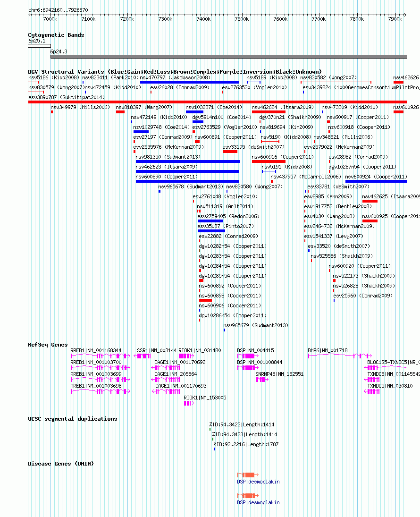Open gene CAGE1|NM_205864
The height and width of the screenshot is (517, 420).
click(x=176, y=374)
